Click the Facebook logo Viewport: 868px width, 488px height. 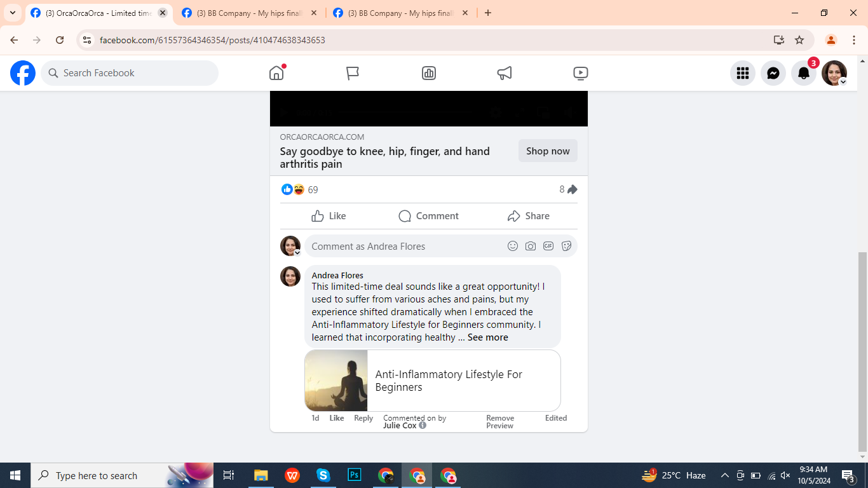point(23,73)
